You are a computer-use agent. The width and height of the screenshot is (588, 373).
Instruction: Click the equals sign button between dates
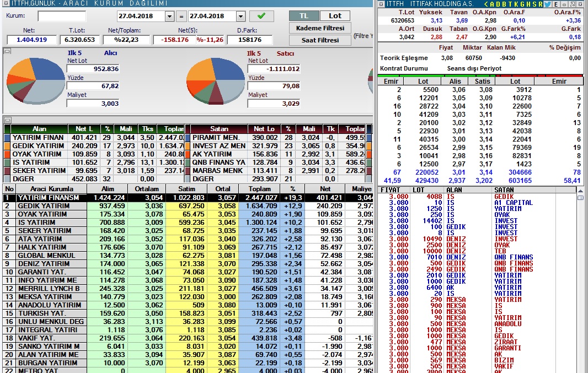click(x=181, y=17)
